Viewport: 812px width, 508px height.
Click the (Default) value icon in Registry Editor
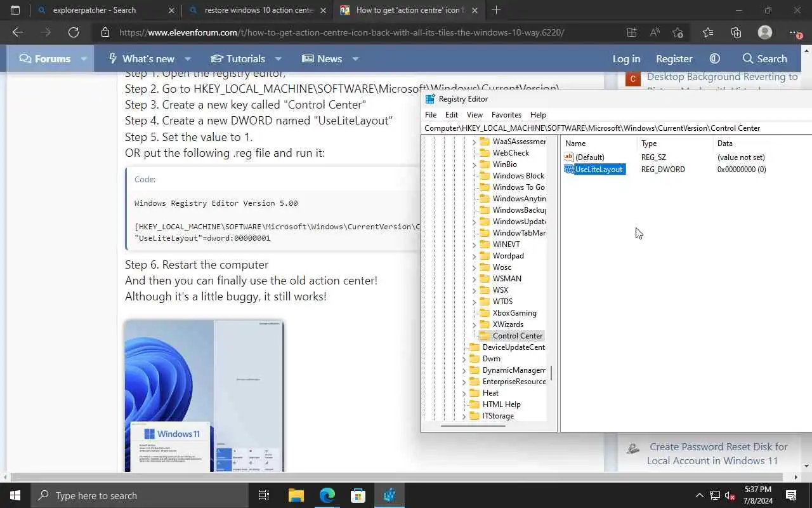pos(568,157)
